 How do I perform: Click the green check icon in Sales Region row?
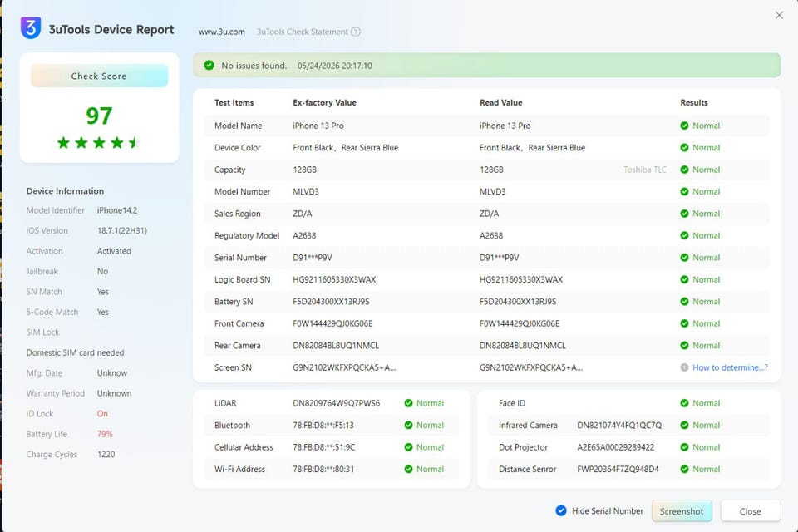click(x=684, y=214)
